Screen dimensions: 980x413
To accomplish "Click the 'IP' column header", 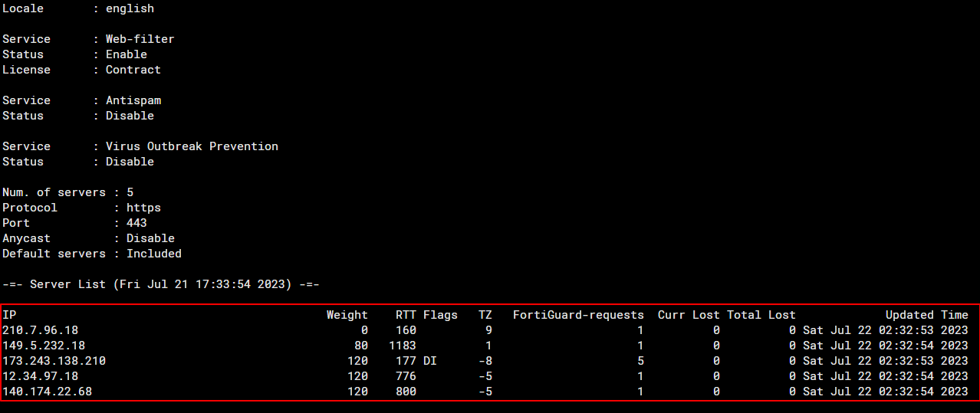I will coord(9,315).
